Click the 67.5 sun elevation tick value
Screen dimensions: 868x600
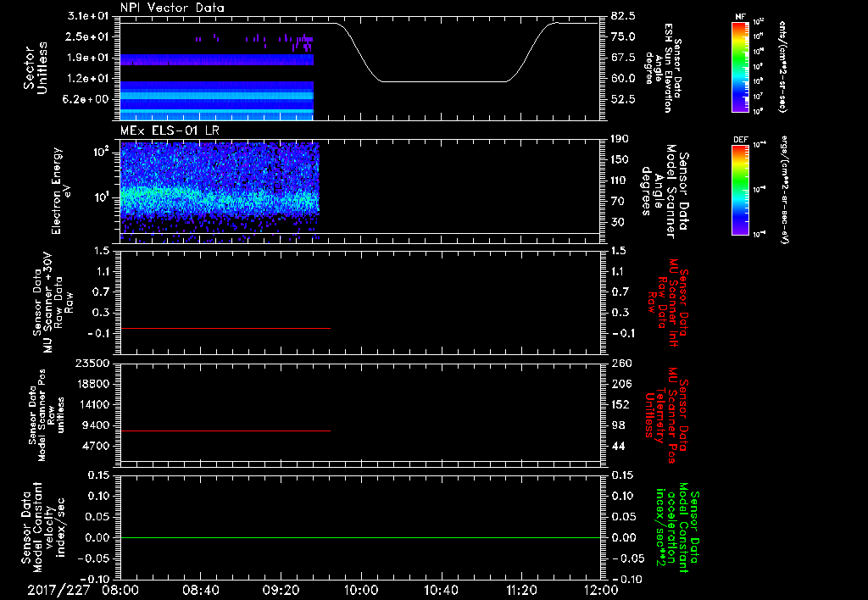pyautogui.click(x=624, y=58)
